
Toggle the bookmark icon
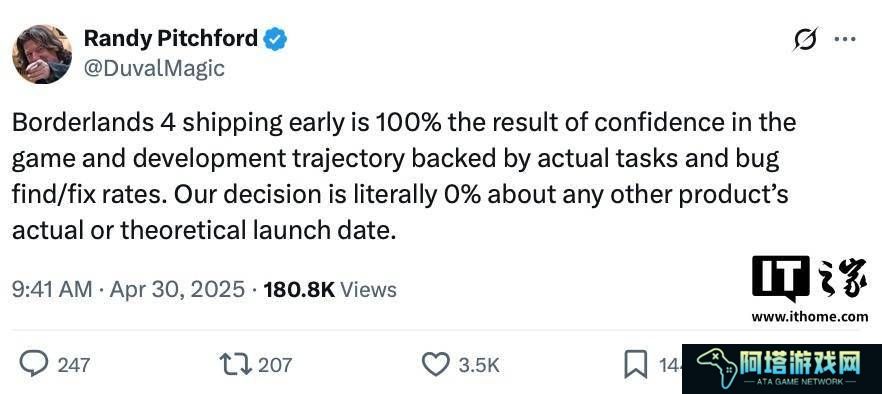click(636, 365)
